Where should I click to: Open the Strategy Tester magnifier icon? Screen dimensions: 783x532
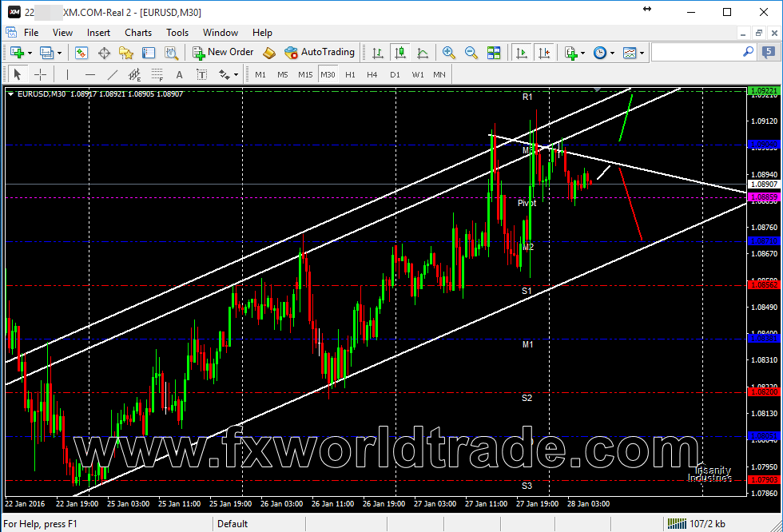pos(171,53)
